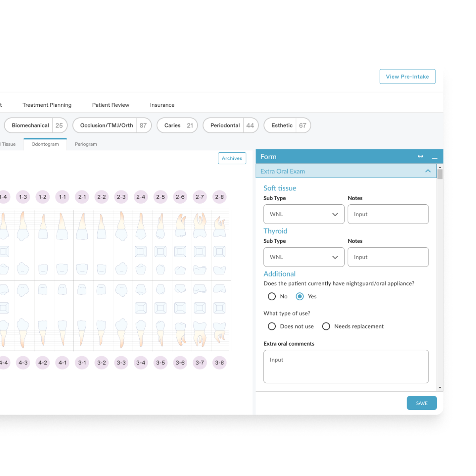Collapse the Extra Oral Exam section
The width and height of the screenshot is (476, 476).
click(428, 171)
